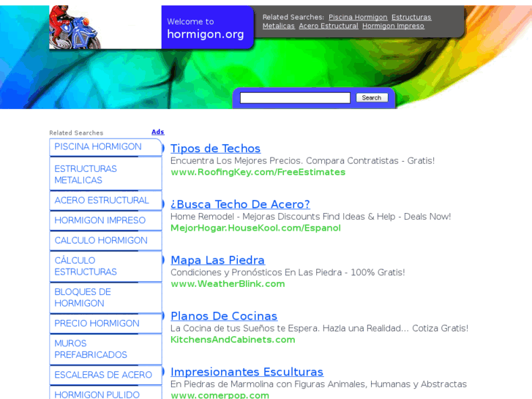
Task: Open the Tipos de Techos ad
Action: pyautogui.click(x=215, y=149)
